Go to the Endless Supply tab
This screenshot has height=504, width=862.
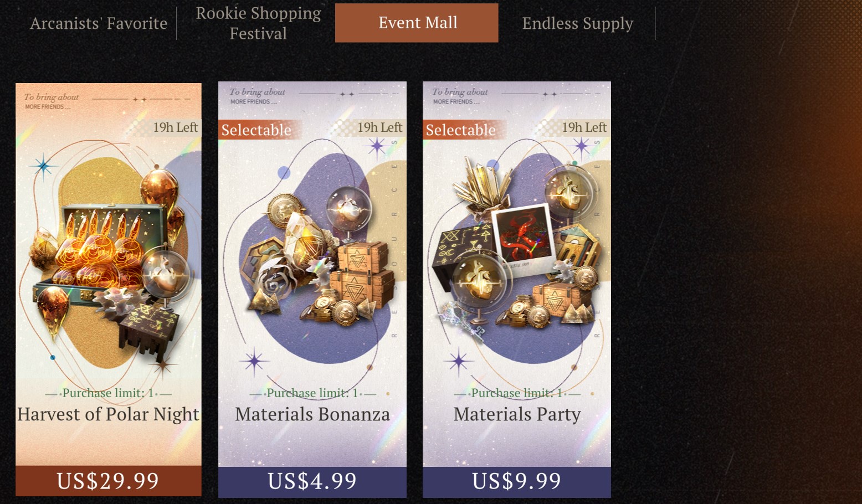(577, 23)
